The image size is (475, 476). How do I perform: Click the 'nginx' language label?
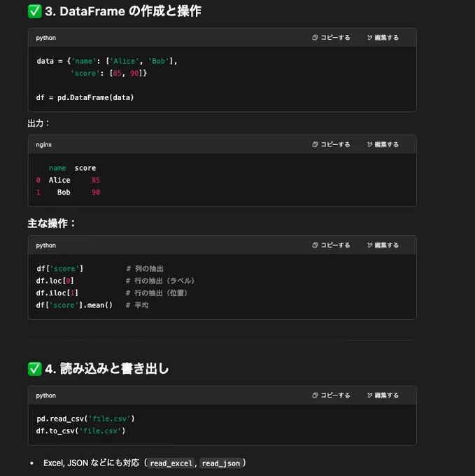coord(44,145)
